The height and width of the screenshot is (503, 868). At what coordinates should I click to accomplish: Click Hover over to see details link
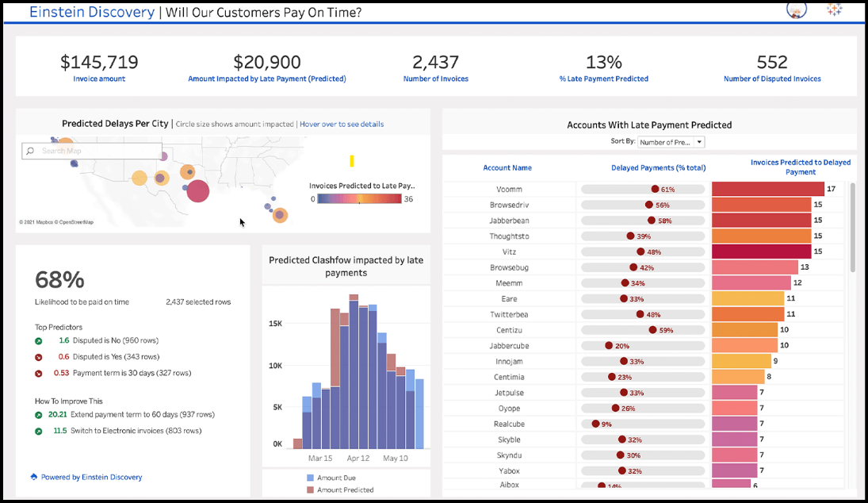(x=342, y=124)
